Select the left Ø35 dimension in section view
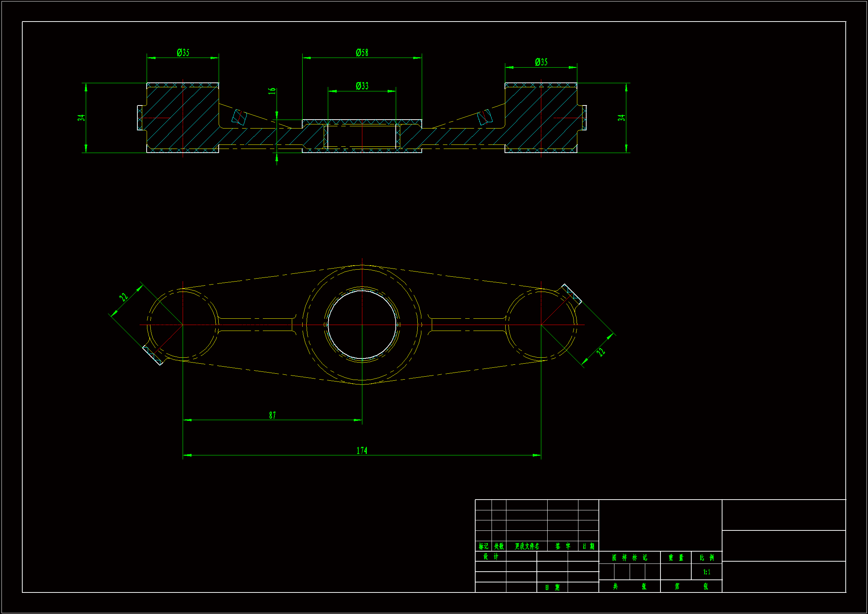Screen dimensions: 868x614 click(183, 53)
